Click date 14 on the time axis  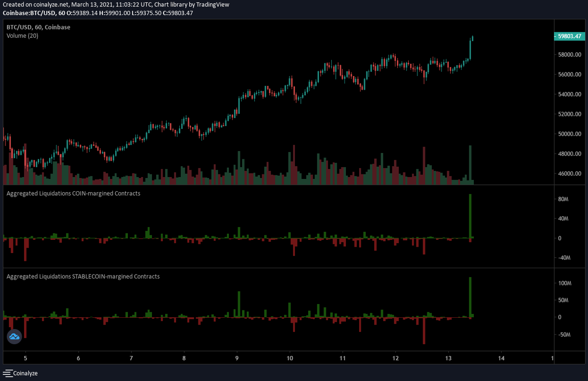(x=501, y=358)
